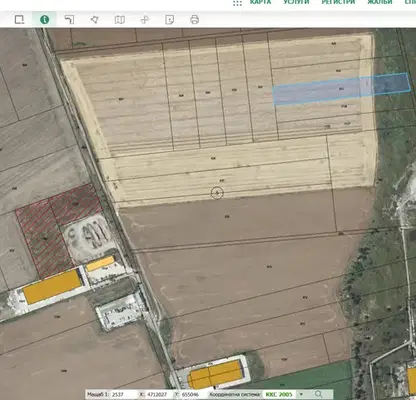Click the circled marker on the map
Screen dimensions: 416x400
click(x=217, y=193)
